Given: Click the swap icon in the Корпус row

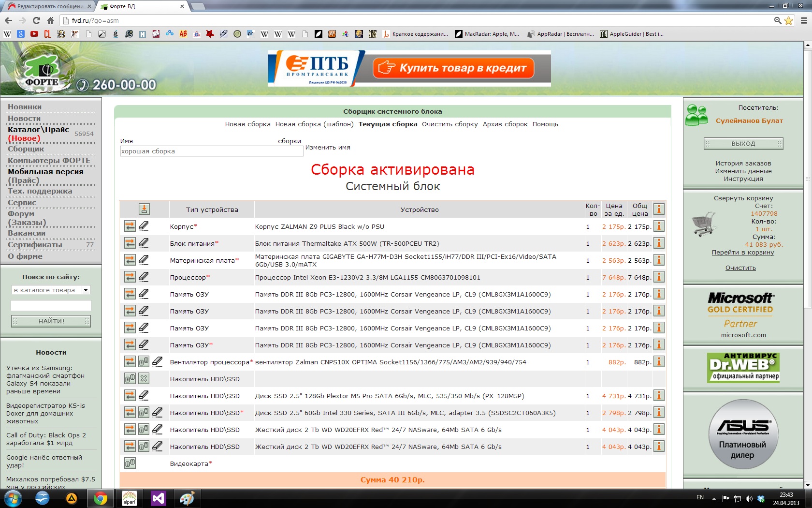Looking at the screenshot, I should point(130,226).
